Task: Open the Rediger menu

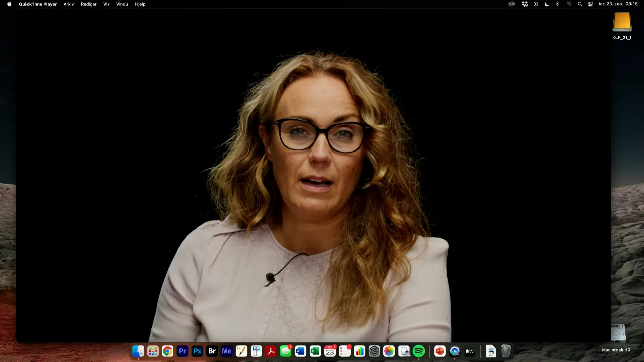Action: pyautogui.click(x=89, y=4)
